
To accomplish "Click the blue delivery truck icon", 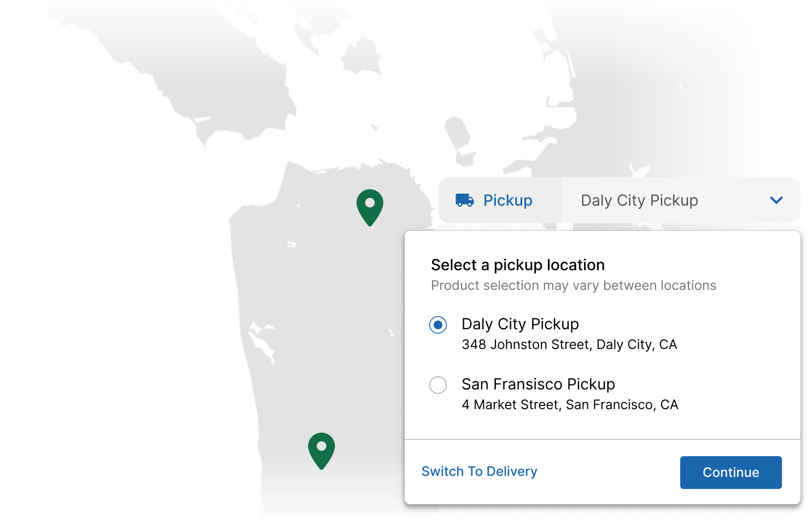I will [x=465, y=200].
